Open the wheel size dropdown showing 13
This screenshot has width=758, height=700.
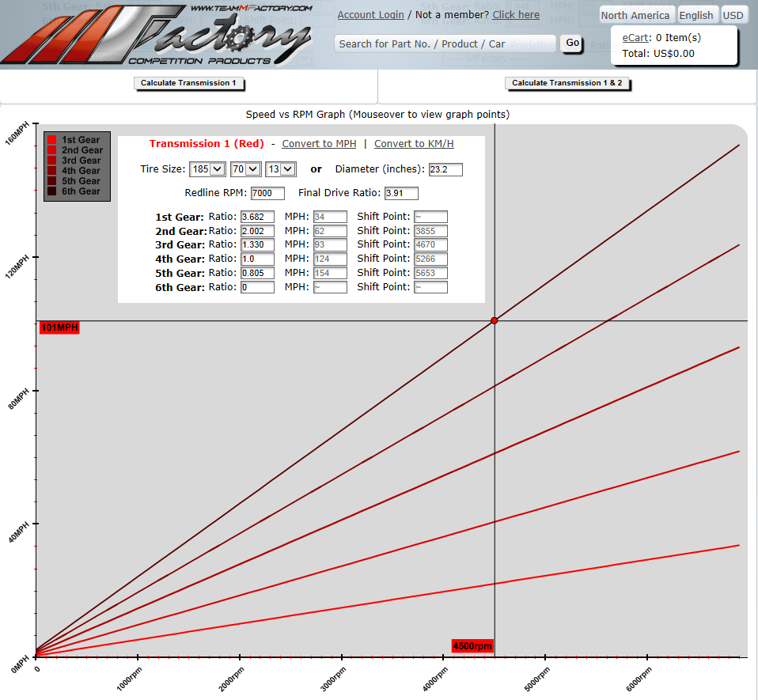click(x=280, y=168)
